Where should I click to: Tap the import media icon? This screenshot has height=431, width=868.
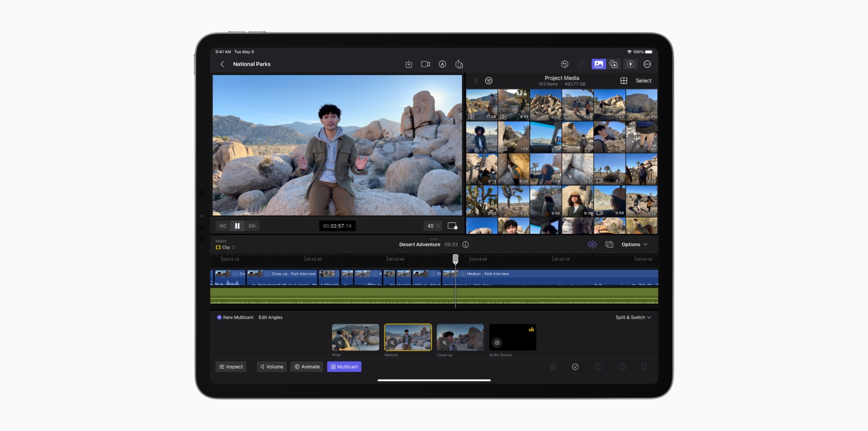click(x=409, y=64)
